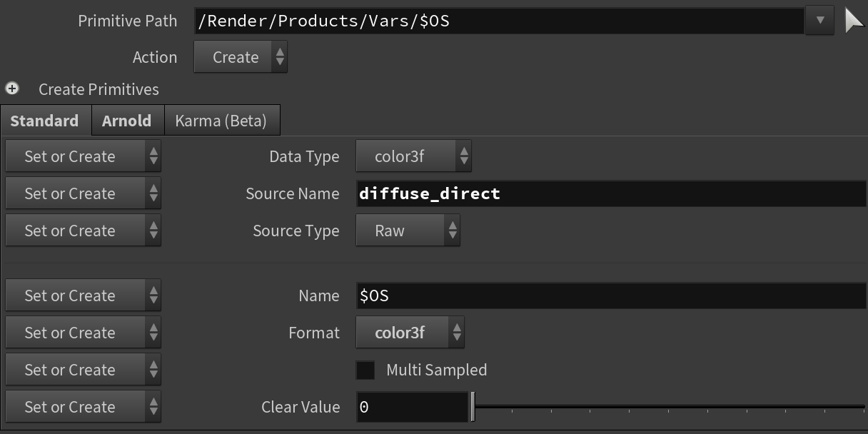The image size is (868, 434).
Task: Open the Primitive Path history dropdown arrow
Action: point(819,21)
